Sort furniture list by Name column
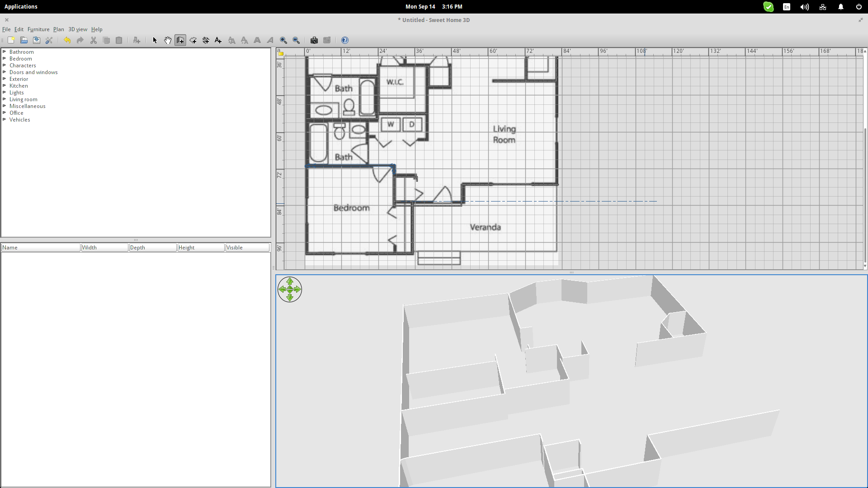 coord(41,248)
